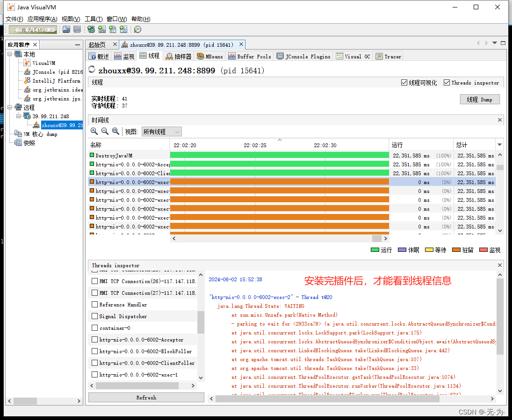Check the Reference Handler thread checkbox
This screenshot has height=420, width=512.
click(95, 305)
